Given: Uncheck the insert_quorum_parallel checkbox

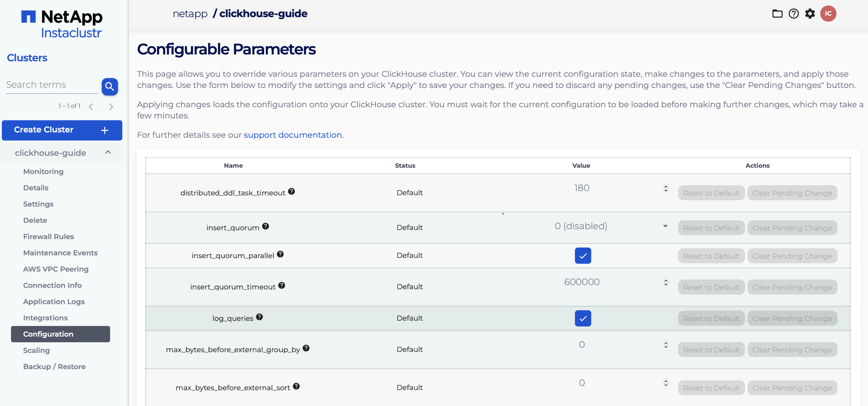Looking at the screenshot, I should [x=583, y=255].
